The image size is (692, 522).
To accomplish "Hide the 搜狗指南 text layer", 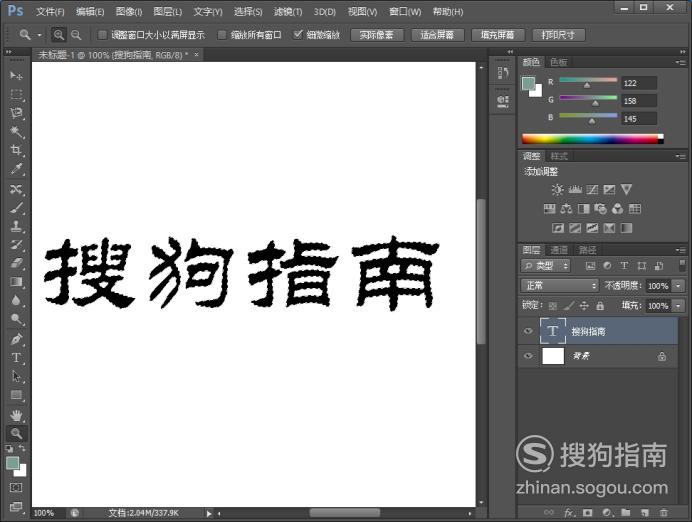I will tap(528, 331).
